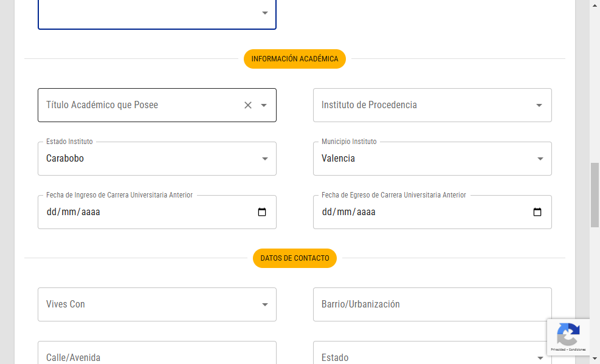
Task: Click the INFORMACIÓN ACADÉMICA section label
Action: pyautogui.click(x=295, y=59)
